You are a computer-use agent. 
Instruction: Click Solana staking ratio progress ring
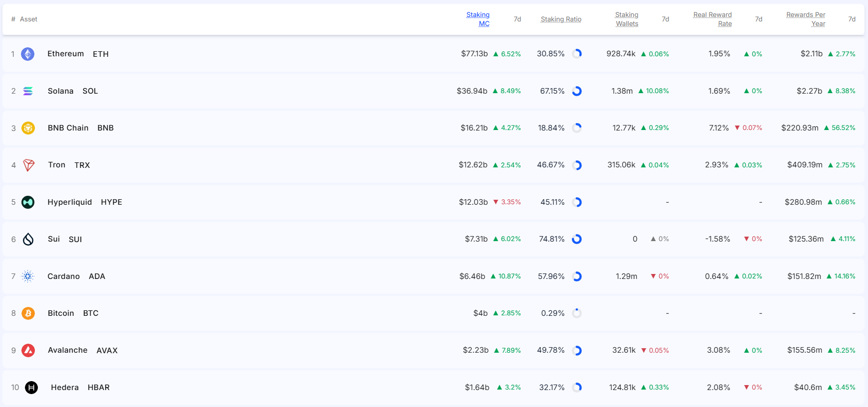coord(577,91)
